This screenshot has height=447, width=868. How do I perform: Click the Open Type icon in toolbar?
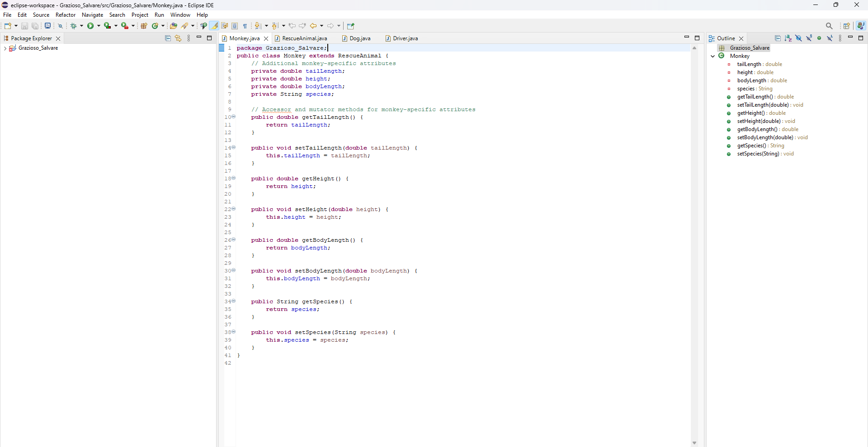click(173, 26)
